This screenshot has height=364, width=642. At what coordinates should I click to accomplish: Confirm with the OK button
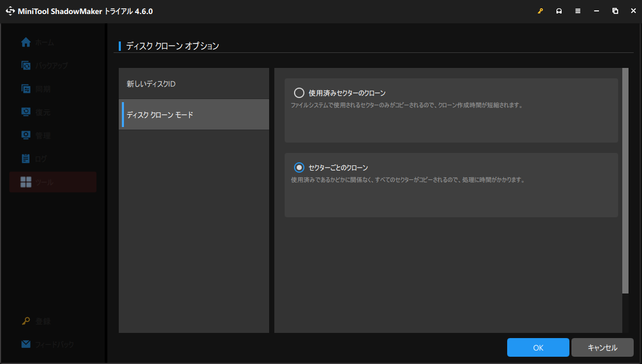pyautogui.click(x=538, y=347)
